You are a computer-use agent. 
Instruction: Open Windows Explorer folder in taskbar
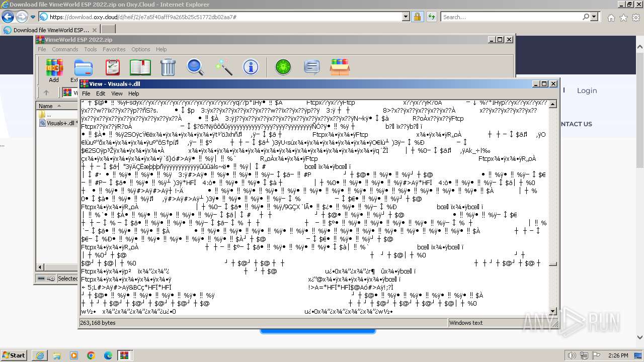tap(57, 355)
